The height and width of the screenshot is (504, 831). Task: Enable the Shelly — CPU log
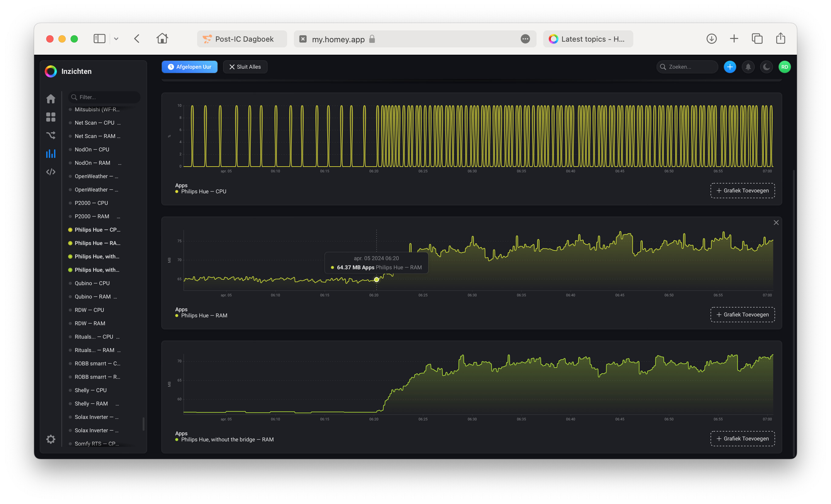coord(90,390)
